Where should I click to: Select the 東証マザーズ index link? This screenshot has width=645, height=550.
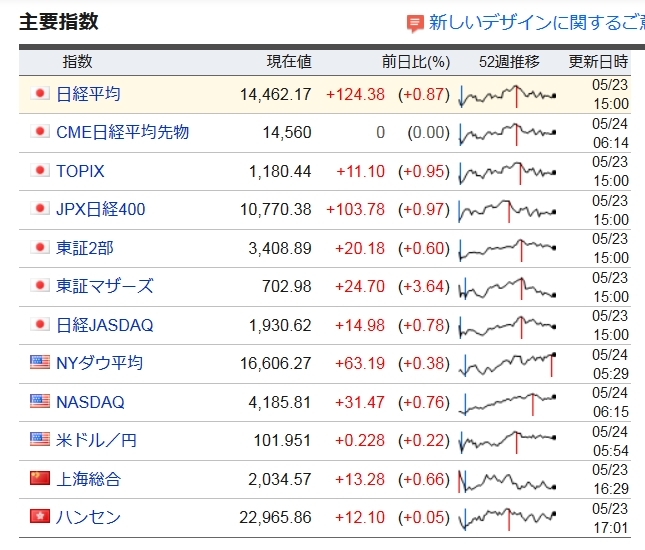tap(104, 286)
